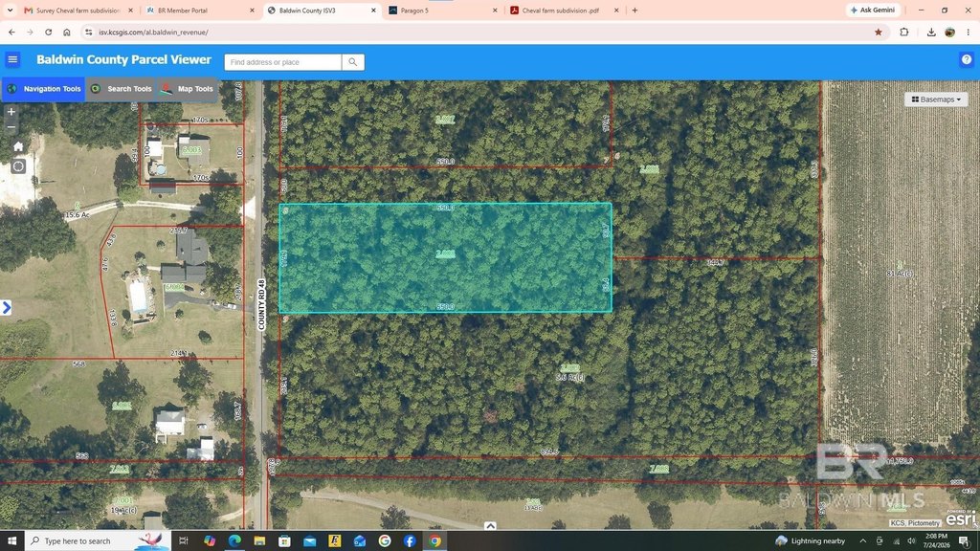Zoom in on the map
This screenshot has width=980, height=551.
[11, 112]
